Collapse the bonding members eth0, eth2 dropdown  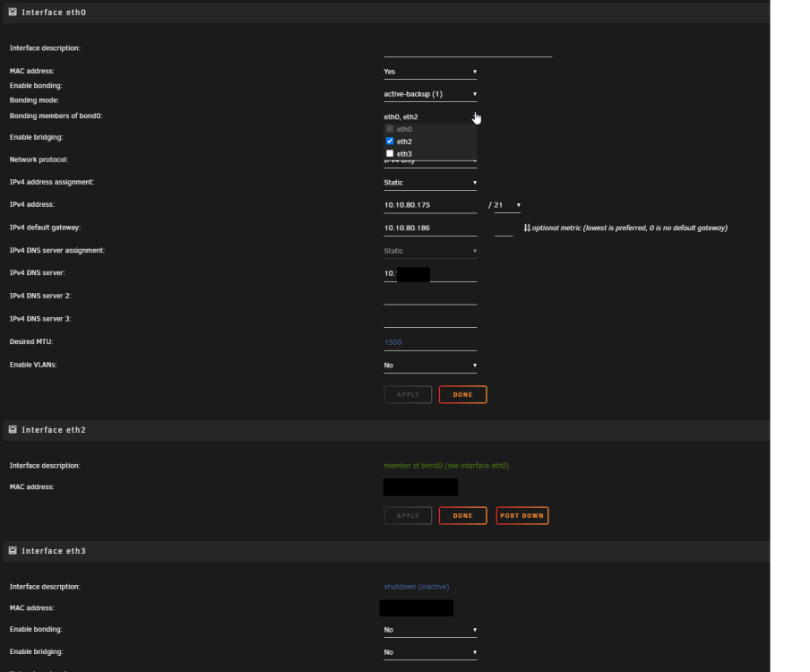430,116
